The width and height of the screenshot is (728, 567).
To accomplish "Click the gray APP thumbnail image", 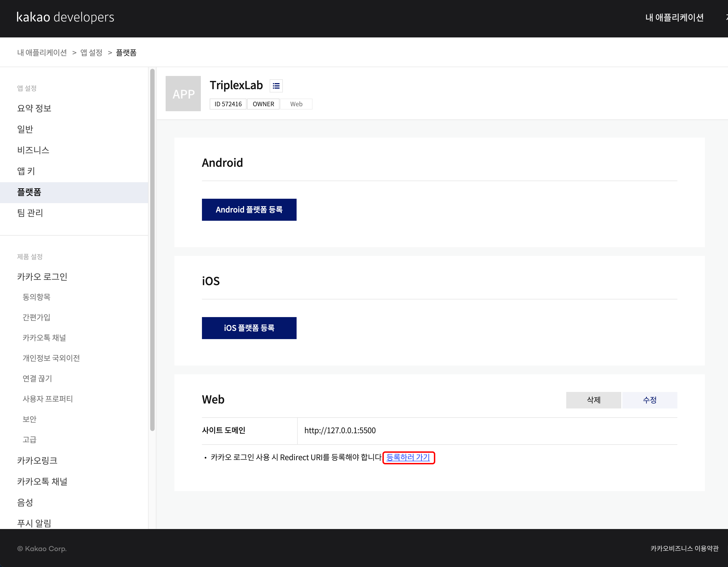I will pyautogui.click(x=183, y=94).
